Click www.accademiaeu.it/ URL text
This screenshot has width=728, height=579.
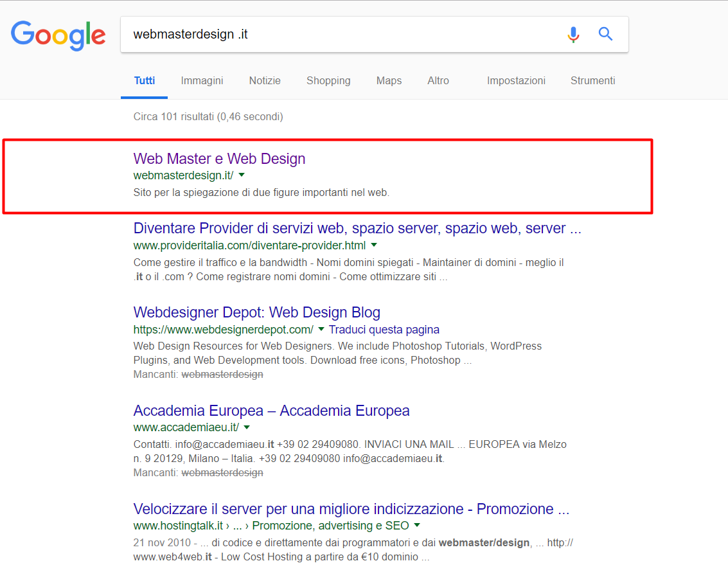(x=186, y=427)
